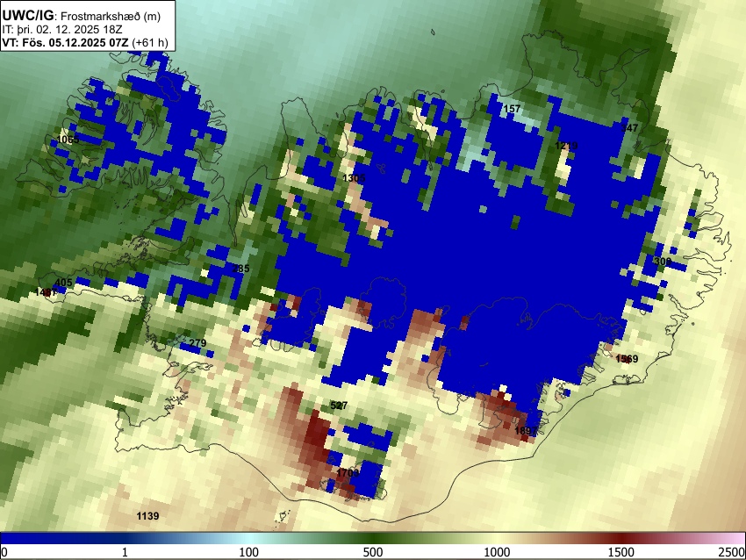The height and width of the screenshot is (560, 746).
Task: Select the 1305 value label on the map
Action: pos(354,178)
